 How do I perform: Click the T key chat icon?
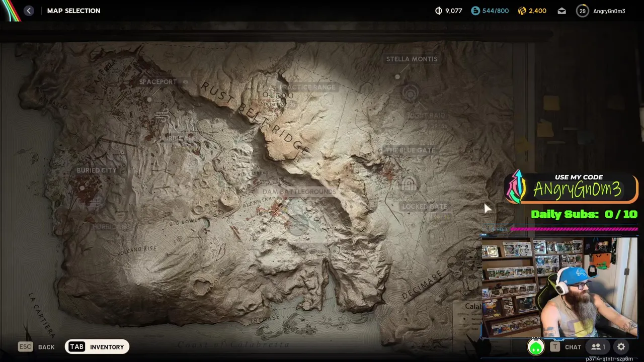coord(554,347)
